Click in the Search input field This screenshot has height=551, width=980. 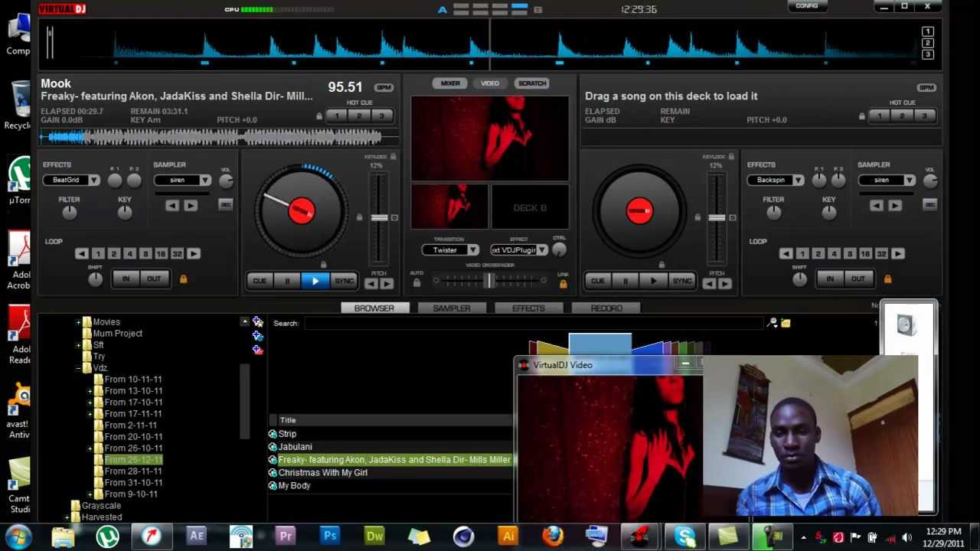click(534, 323)
